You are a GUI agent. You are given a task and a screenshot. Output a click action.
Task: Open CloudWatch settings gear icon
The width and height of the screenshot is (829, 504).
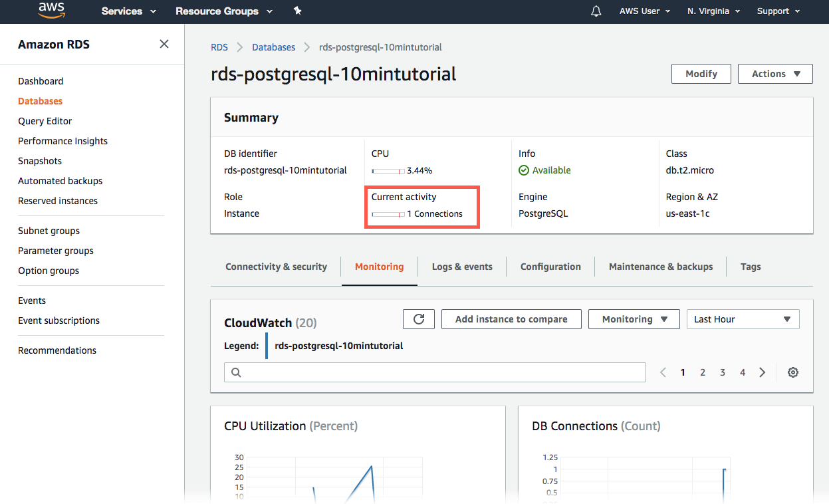pyautogui.click(x=792, y=372)
